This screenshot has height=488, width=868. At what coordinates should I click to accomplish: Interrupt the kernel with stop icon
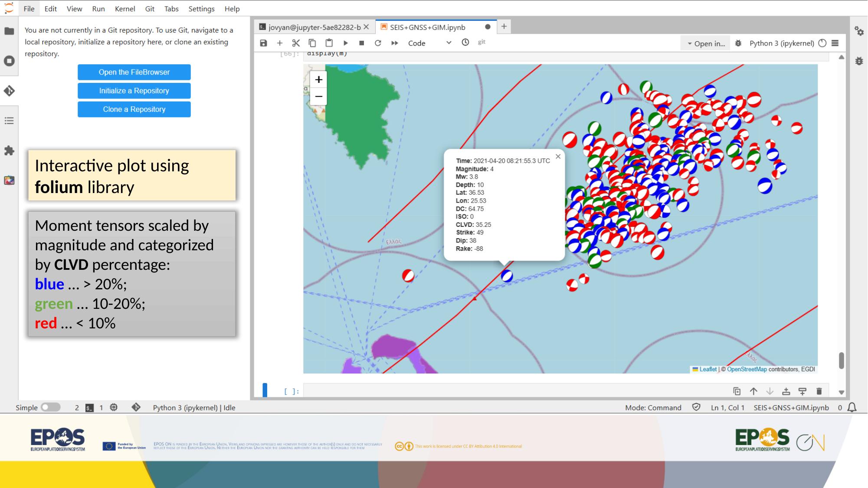362,43
